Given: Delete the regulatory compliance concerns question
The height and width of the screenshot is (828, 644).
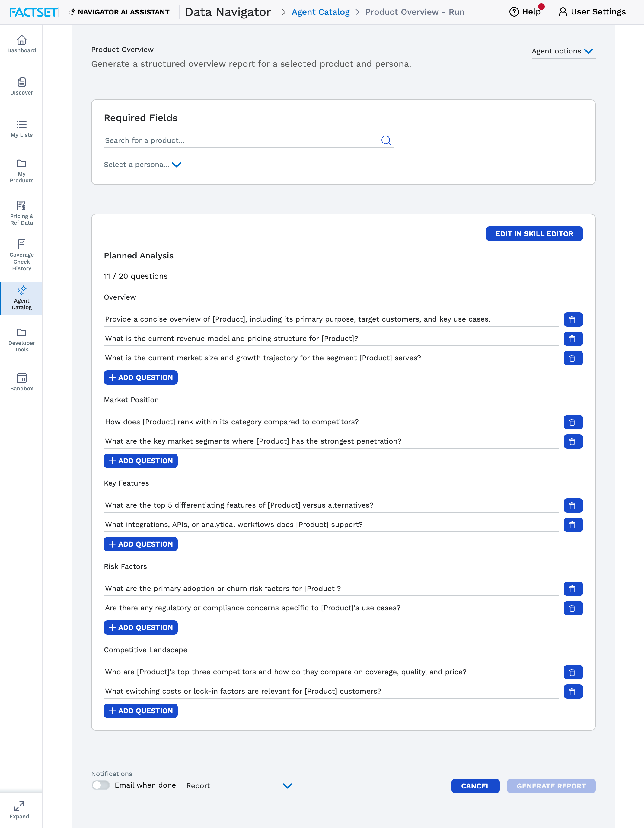Looking at the screenshot, I should click(573, 608).
